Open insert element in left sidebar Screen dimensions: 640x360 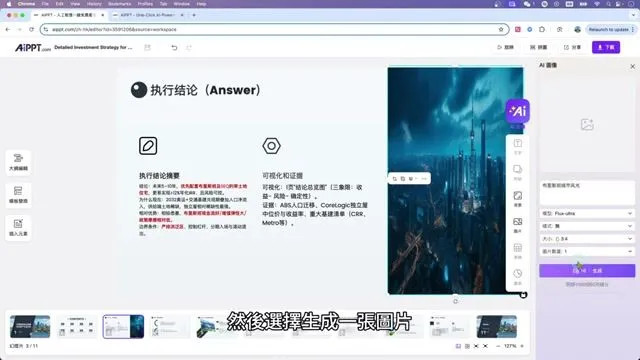(18, 227)
